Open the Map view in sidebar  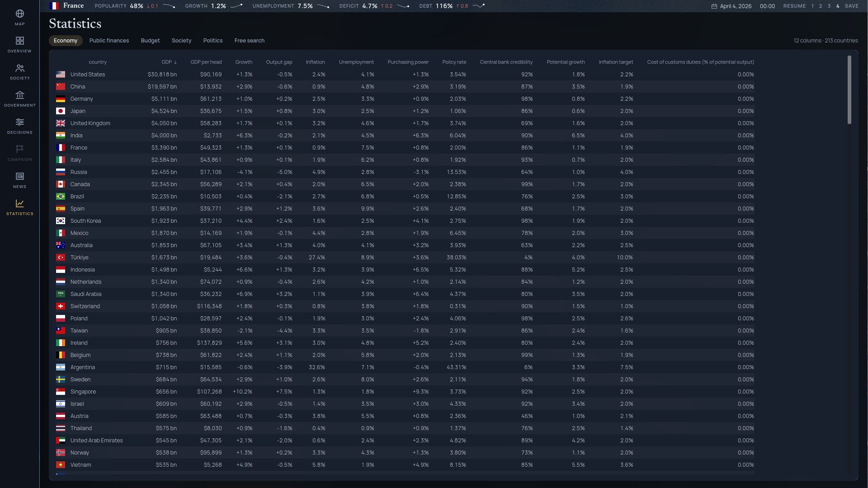[x=19, y=17]
